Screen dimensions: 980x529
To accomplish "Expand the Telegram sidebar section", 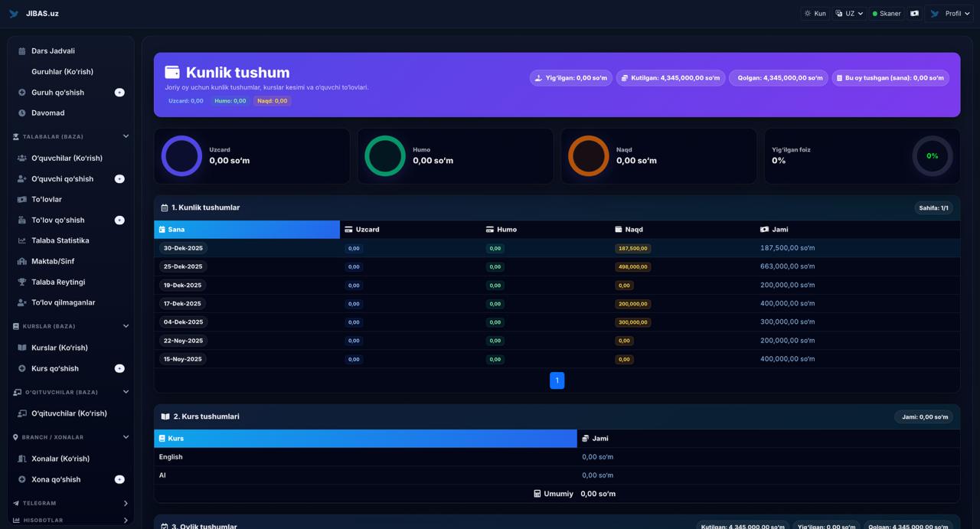I will click(126, 504).
